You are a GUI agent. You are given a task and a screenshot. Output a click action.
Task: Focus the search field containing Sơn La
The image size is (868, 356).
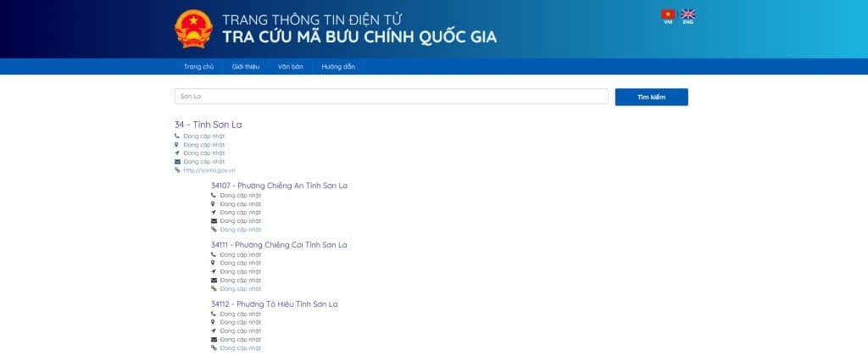click(x=391, y=97)
